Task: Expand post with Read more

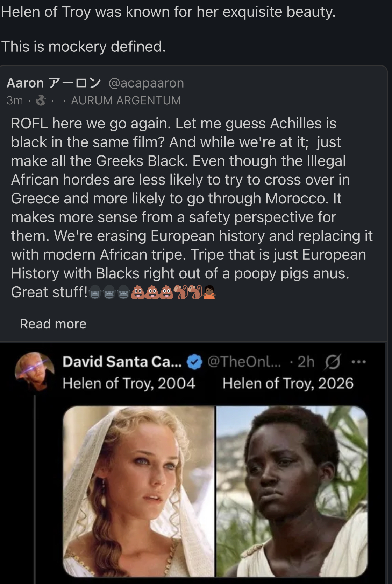Action: click(x=53, y=324)
